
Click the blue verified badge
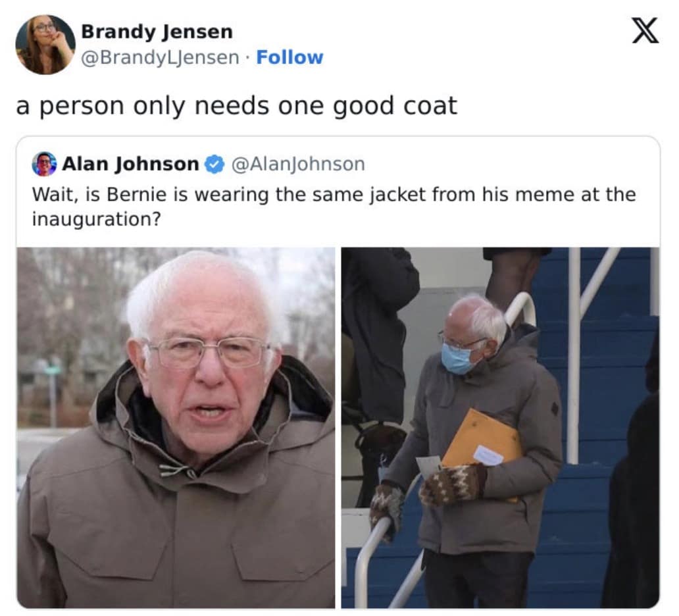point(214,165)
